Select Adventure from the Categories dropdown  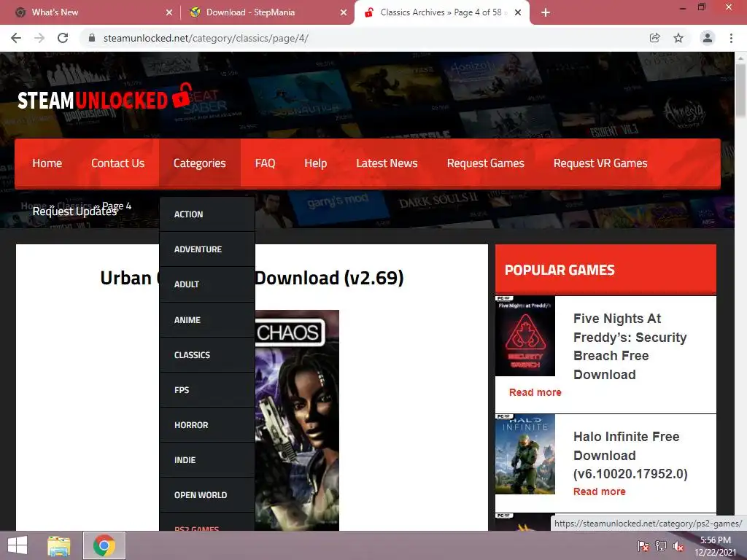[x=207, y=249]
